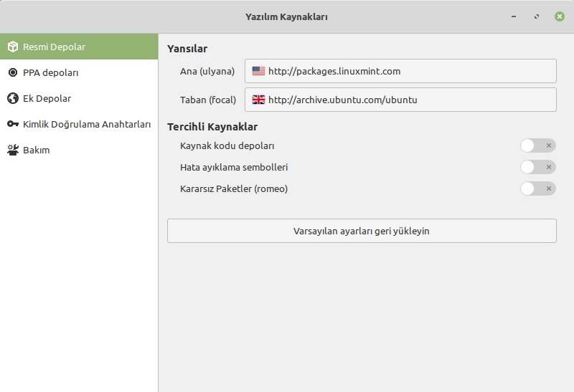Switch to PPA depoları section
Image resolution: width=574 pixels, height=392 pixels.
[x=79, y=72]
